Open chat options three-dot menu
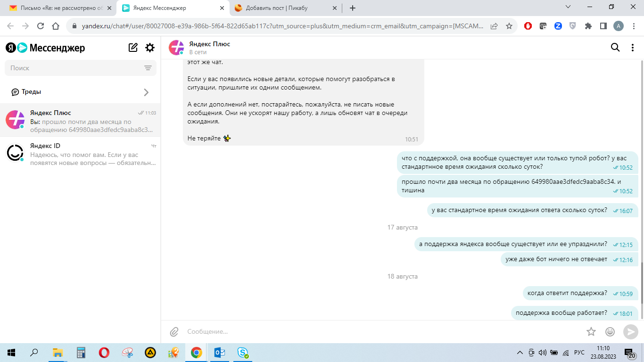 (x=633, y=48)
